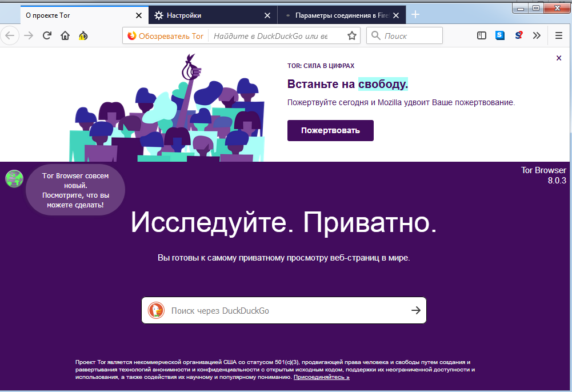The image size is (572, 392).
Task: Click the green globe onboarding icon
Action: tap(14, 179)
